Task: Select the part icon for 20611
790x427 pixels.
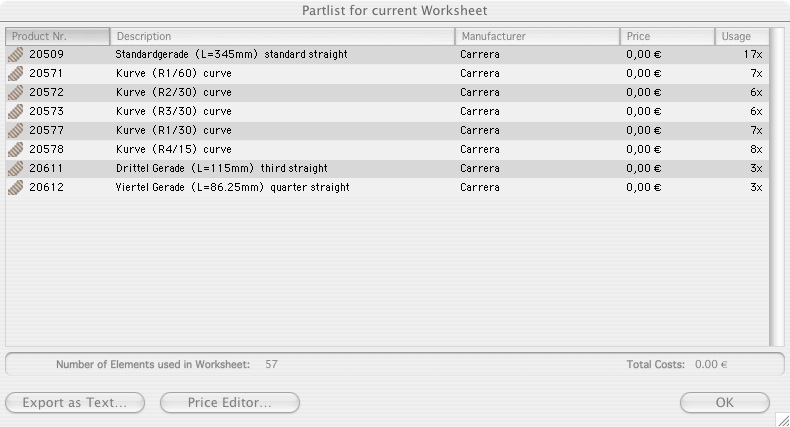Action: (x=15, y=169)
